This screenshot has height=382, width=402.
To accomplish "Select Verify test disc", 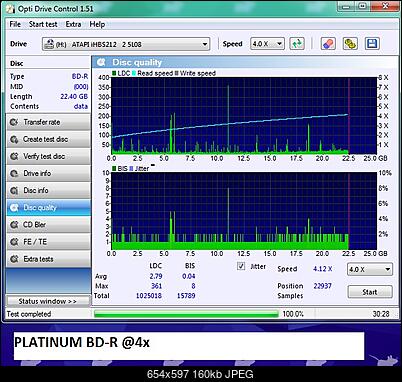I will click(x=48, y=156).
